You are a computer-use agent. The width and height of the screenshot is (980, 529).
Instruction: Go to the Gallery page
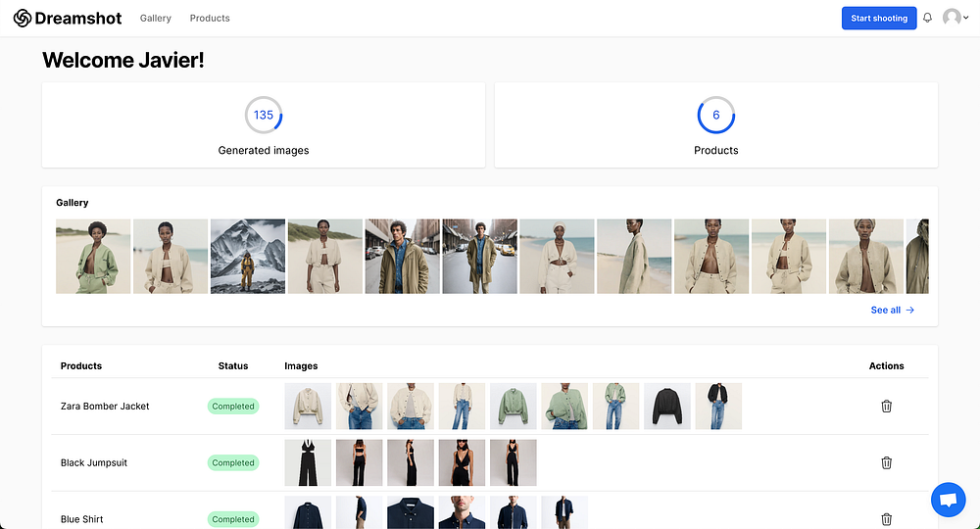[156, 18]
